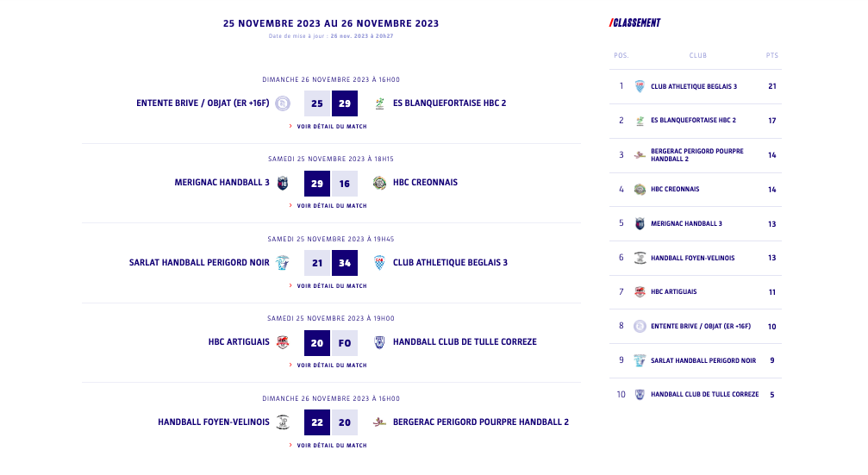Image resolution: width=868 pixels, height=475 pixels.
Task: Click Merignac Handball 3 match logo
Action: pyautogui.click(x=283, y=183)
